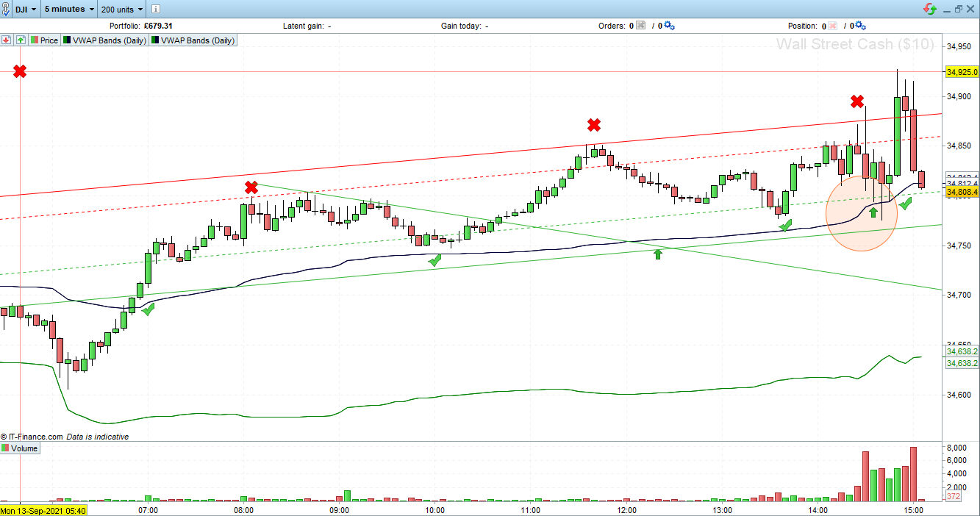Click the green buy arrow icon

[21, 40]
